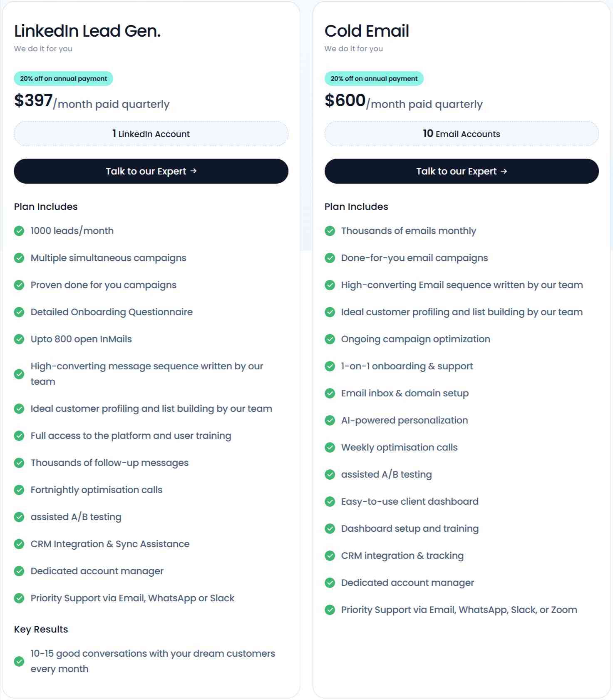Click the checkmark beside Thousands of emails monthly

(x=330, y=231)
